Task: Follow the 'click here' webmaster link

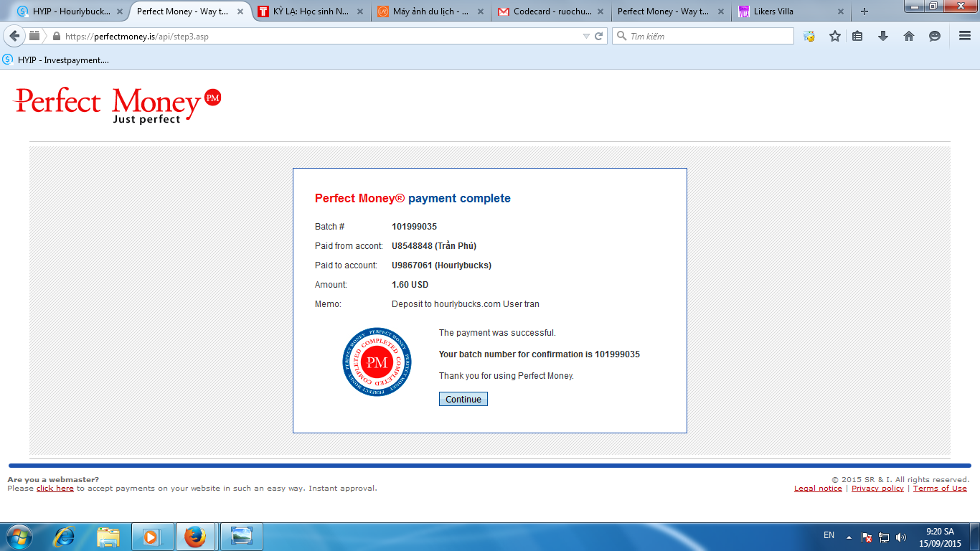Action: pos(55,489)
